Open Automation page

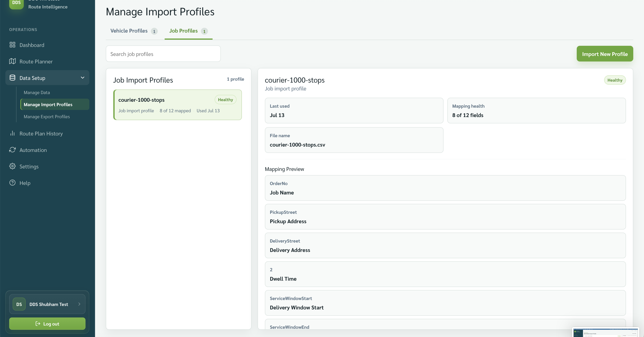47,150
